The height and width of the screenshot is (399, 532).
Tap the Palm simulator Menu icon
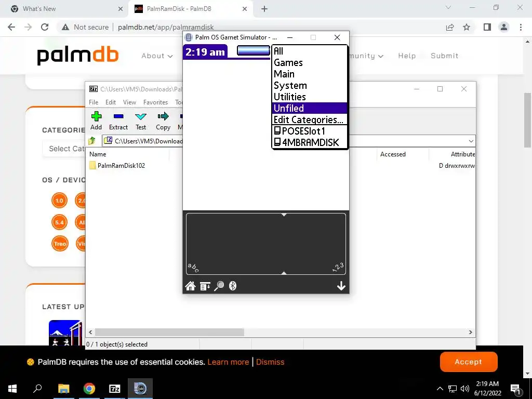205,286
